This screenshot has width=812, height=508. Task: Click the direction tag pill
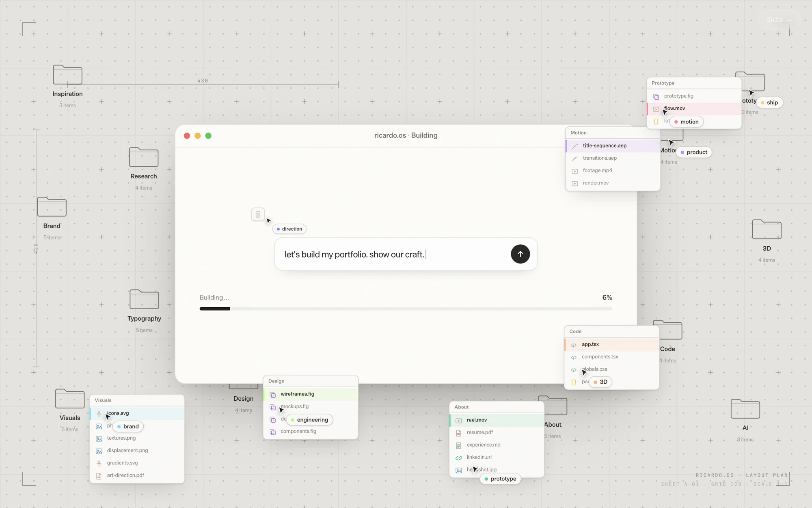pos(289,229)
